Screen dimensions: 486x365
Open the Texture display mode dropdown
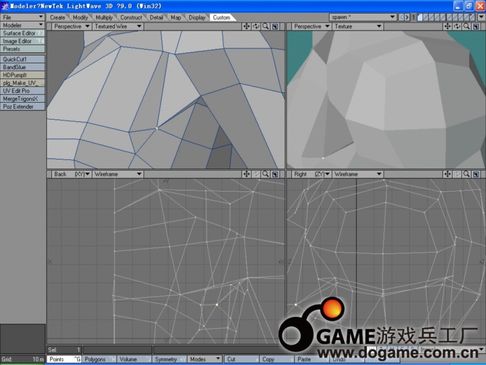point(357,26)
